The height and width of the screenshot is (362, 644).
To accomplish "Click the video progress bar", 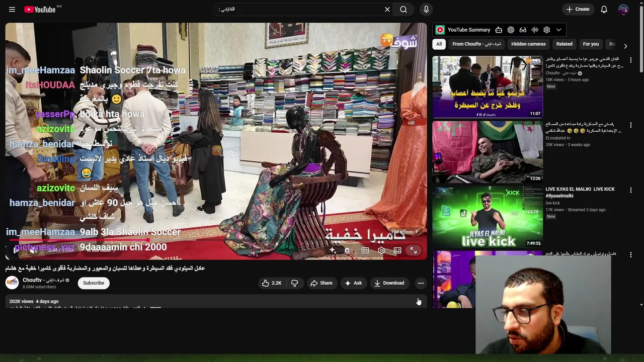I will (x=216, y=240).
